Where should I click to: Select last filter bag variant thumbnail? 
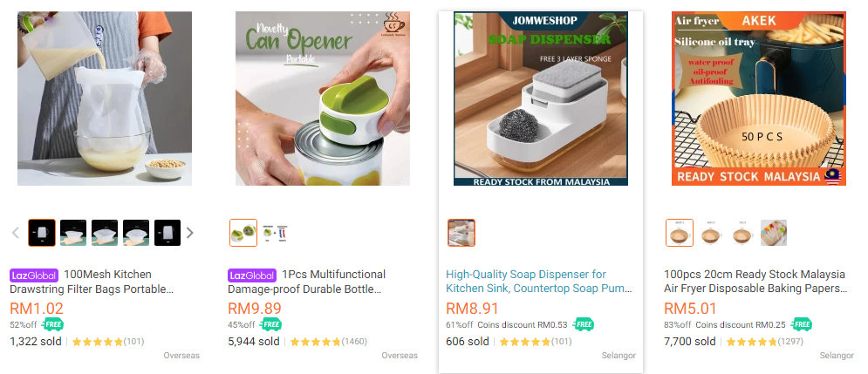[167, 233]
